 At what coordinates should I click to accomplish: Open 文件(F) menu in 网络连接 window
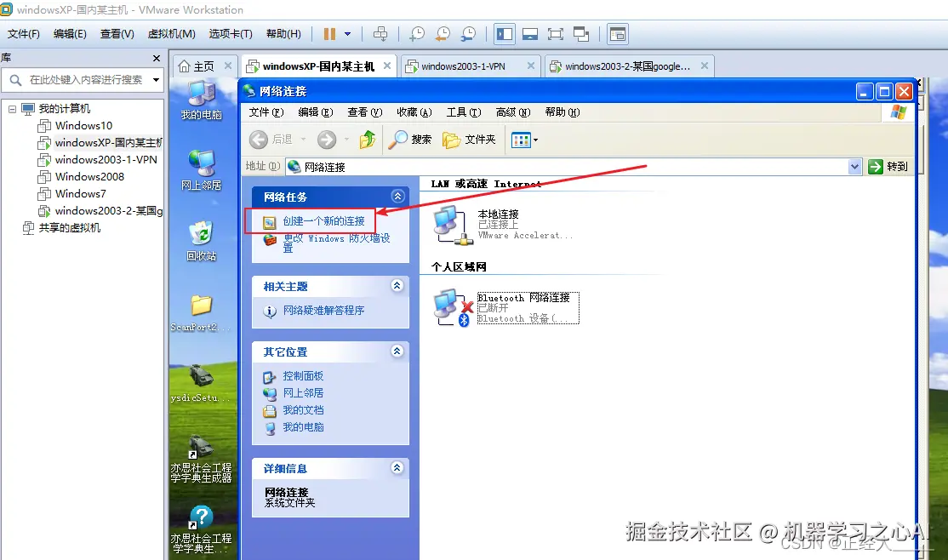[x=266, y=112]
